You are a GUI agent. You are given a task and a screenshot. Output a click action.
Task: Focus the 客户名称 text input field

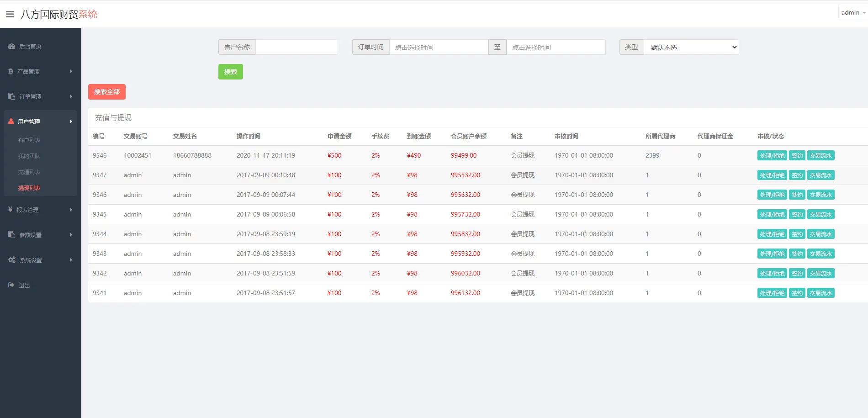(296, 47)
